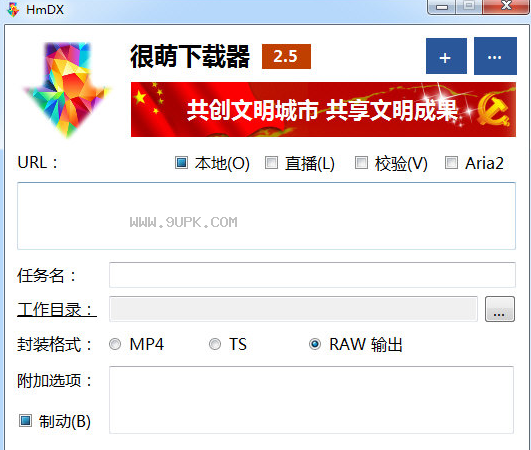Minimize the HmDX window

point(442,7)
